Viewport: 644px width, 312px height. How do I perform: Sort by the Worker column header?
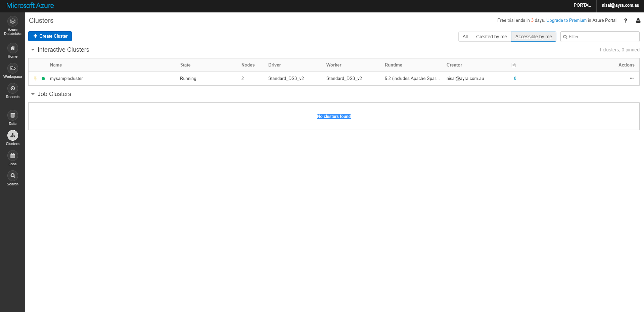334,65
